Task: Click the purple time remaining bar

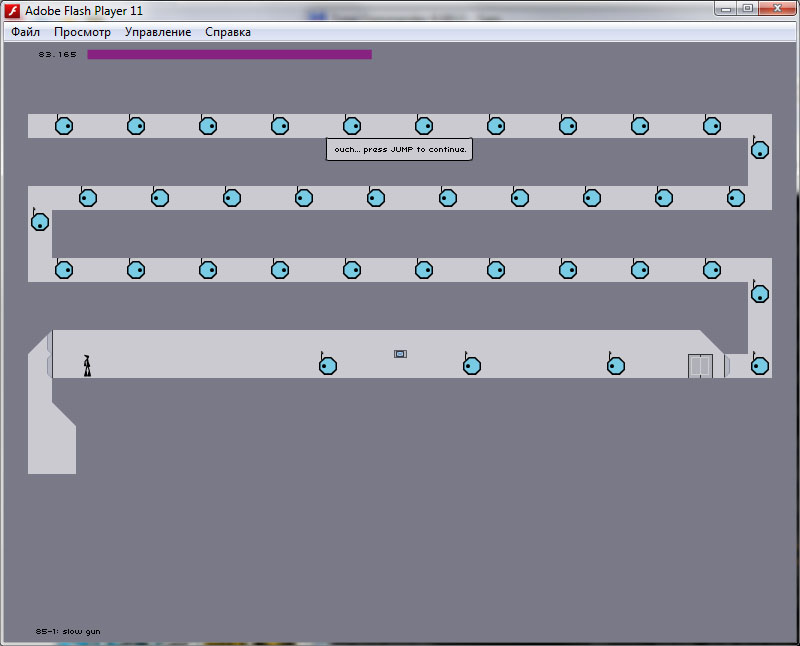Action: tap(230, 54)
